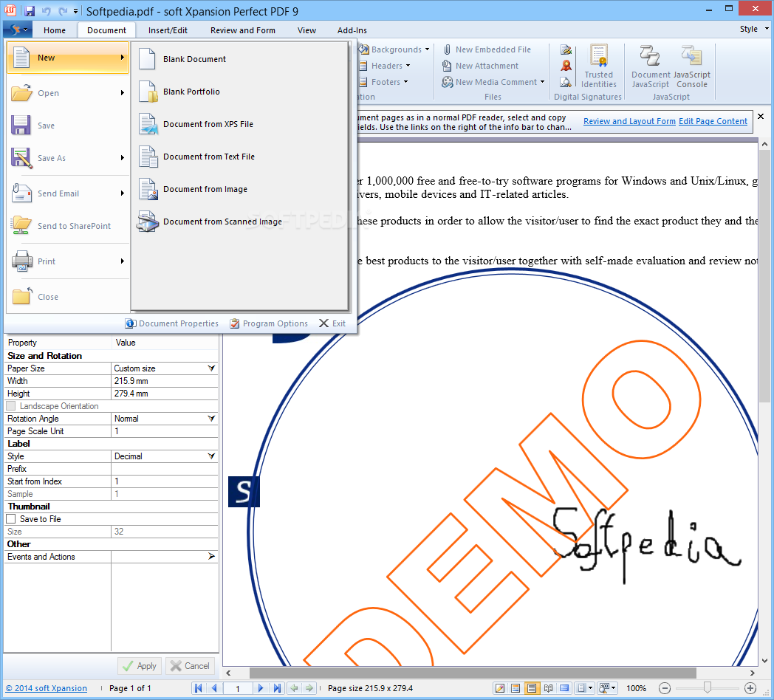Viewport: 774px width, 700px height.
Task: Click the zoom slider handle
Action: (x=708, y=687)
